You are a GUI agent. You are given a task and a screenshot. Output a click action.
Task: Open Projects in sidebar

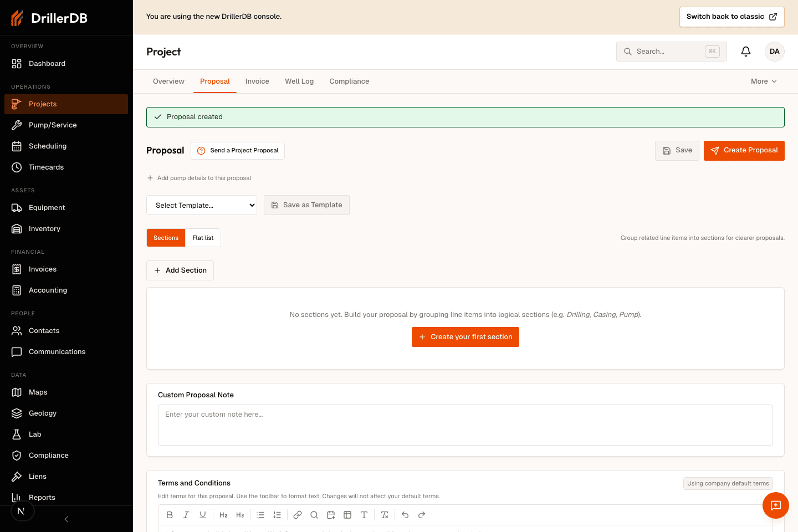[x=66, y=104]
